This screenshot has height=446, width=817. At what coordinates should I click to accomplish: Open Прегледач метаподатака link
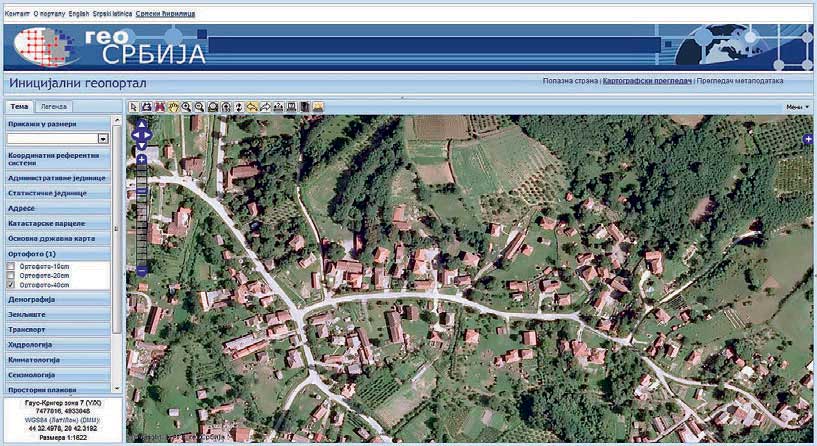tap(740, 81)
